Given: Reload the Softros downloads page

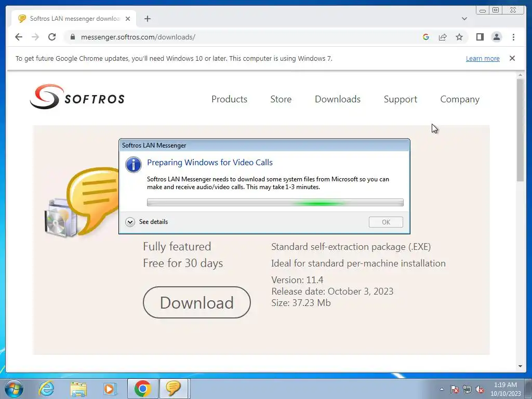Looking at the screenshot, I should pyautogui.click(x=52, y=37).
